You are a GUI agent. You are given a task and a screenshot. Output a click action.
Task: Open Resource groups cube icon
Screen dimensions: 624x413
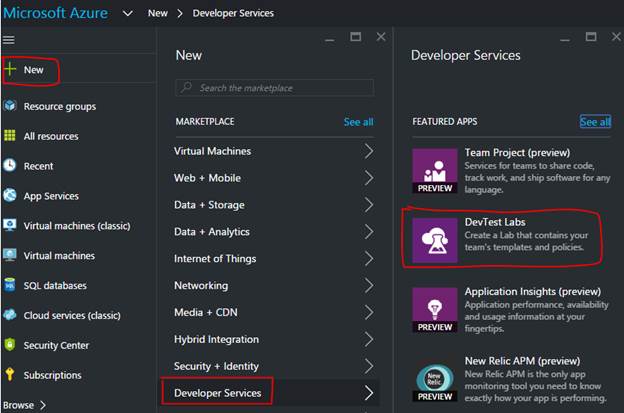(10, 106)
